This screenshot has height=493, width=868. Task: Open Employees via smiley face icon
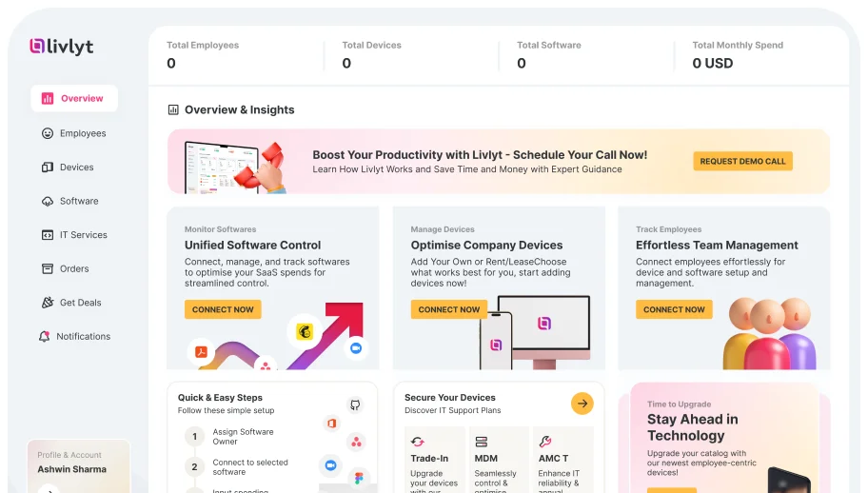click(48, 133)
